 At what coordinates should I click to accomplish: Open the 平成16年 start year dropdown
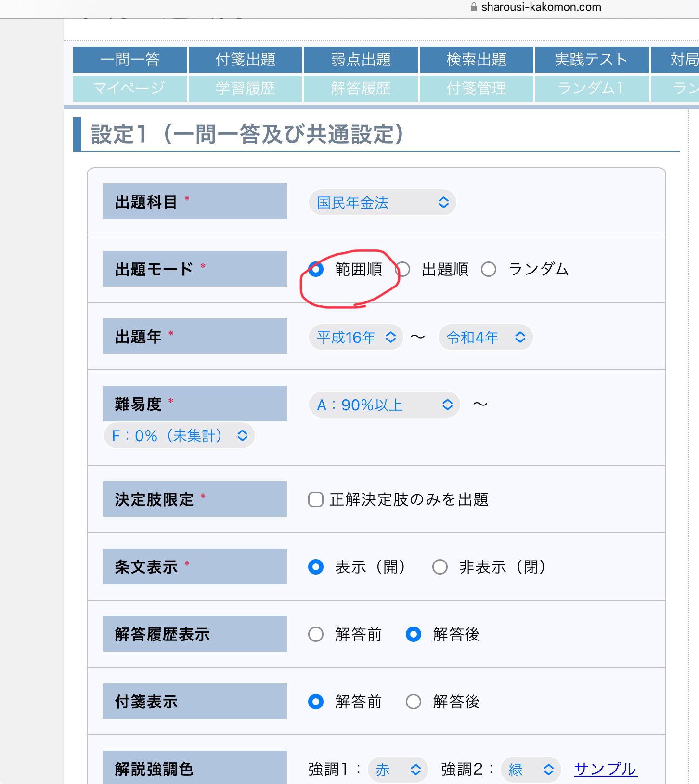[356, 337]
